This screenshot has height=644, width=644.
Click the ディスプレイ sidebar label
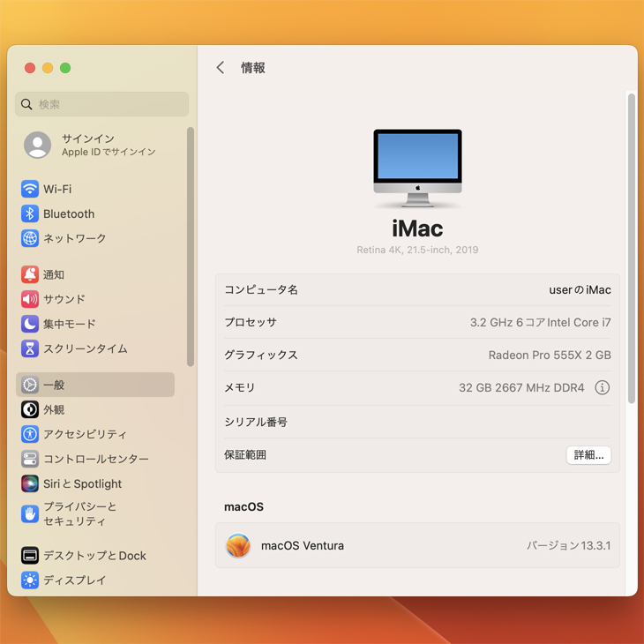(75, 580)
